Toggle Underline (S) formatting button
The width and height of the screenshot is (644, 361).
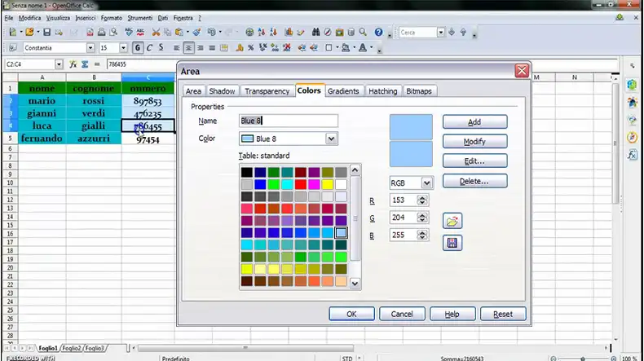[161, 48]
